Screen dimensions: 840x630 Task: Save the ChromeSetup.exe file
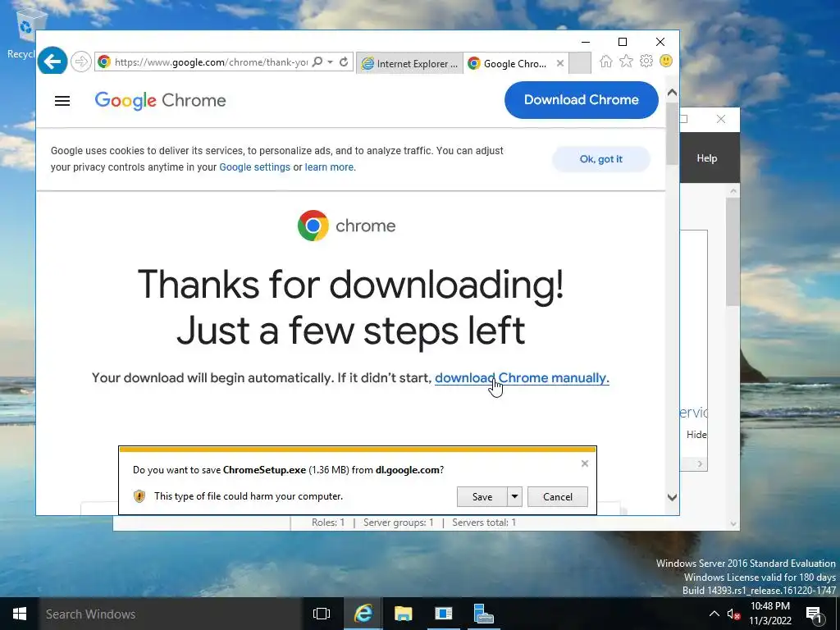tap(482, 496)
